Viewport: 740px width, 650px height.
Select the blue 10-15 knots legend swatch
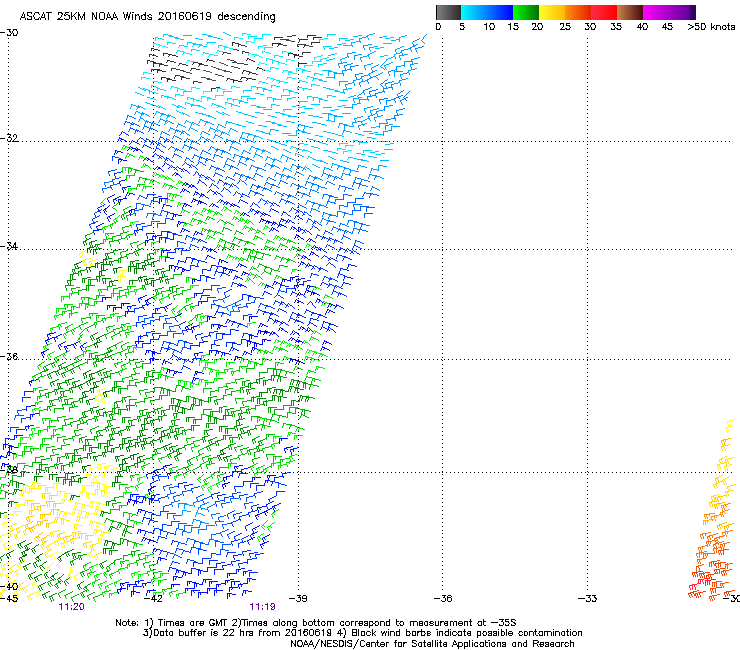coord(500,12)
